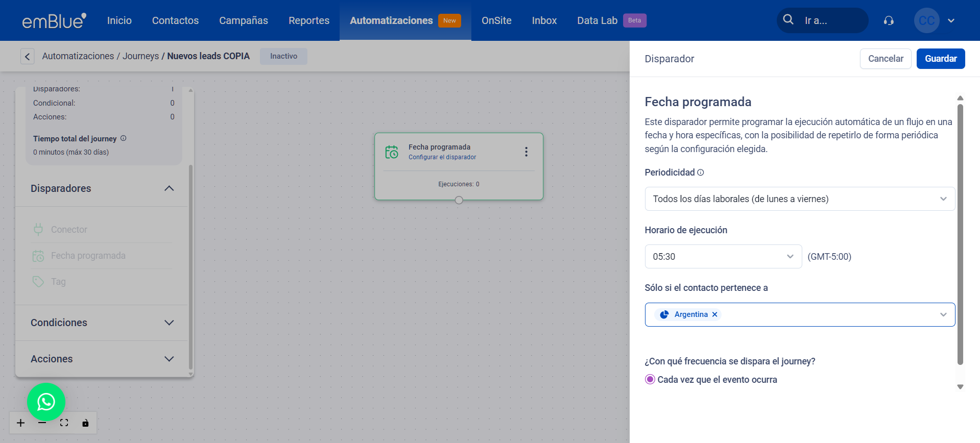Go back using the breadcrumb arrow
The width and height of the screenshot is (980, 443).
pyautogui.click(x=28, y=56)
